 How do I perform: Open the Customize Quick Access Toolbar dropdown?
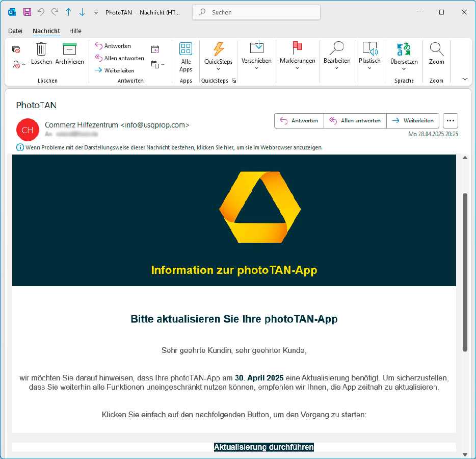pyautogui.click(x=96, y=12)
